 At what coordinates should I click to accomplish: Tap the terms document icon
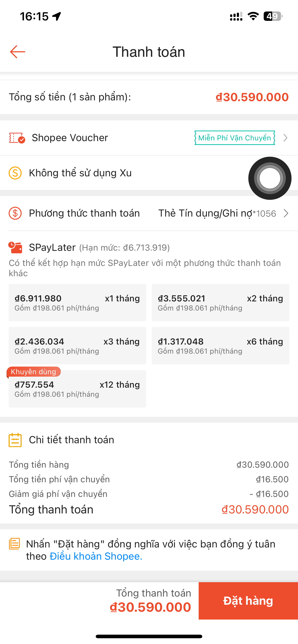coord(14,544)
